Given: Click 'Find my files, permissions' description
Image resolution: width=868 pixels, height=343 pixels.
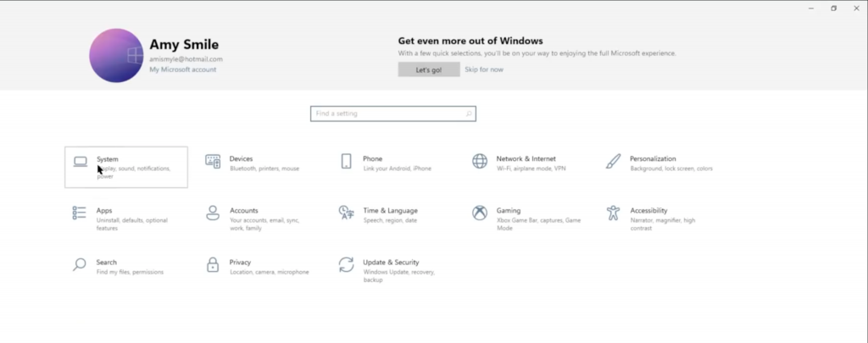Looking at the screenshot, I should click(x=130, y=272).
